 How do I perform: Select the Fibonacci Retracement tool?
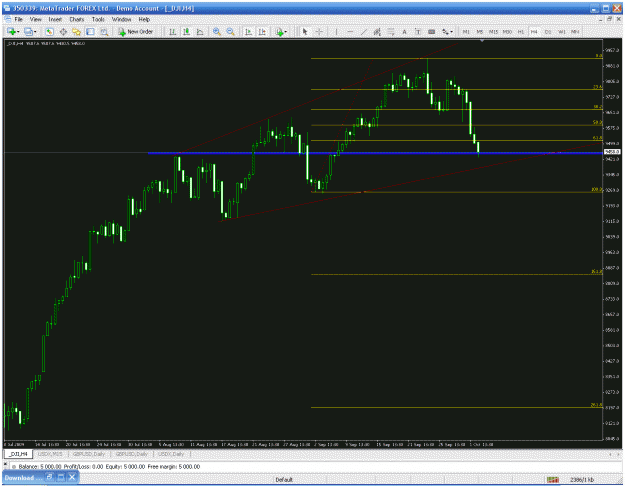(391, 31)
